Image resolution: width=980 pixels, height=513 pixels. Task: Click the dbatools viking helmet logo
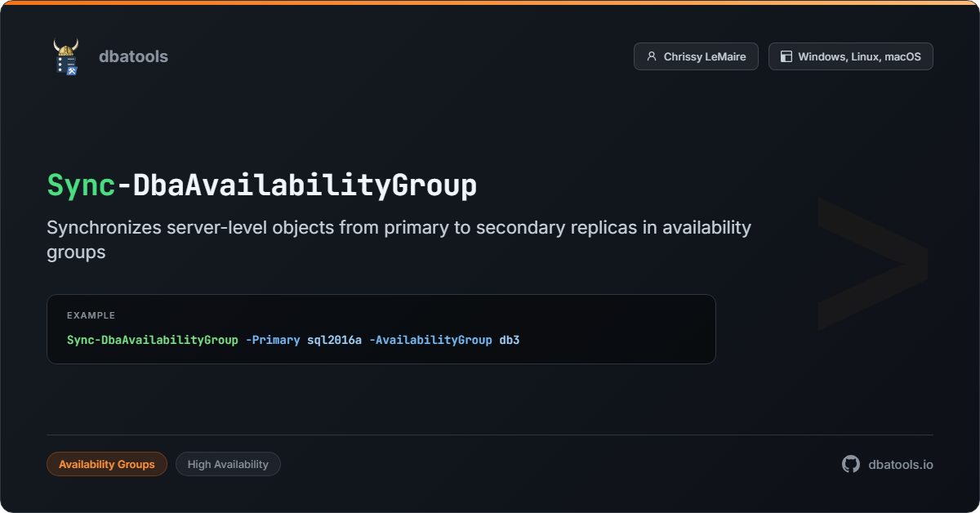[66, 57]
